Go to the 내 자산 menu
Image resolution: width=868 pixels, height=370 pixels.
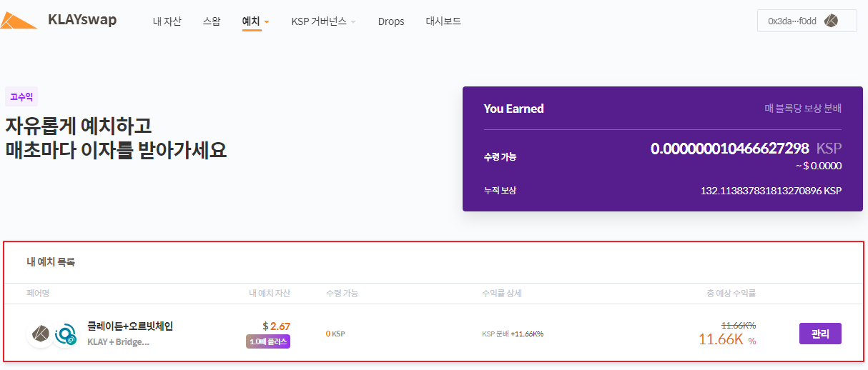click(x=167, y=21)
